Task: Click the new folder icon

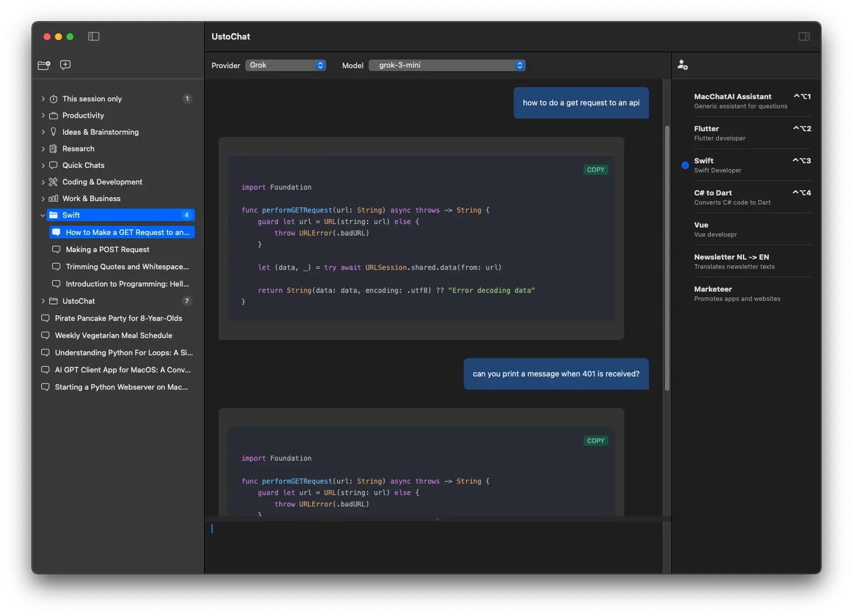Action: (x=44, y=65)
